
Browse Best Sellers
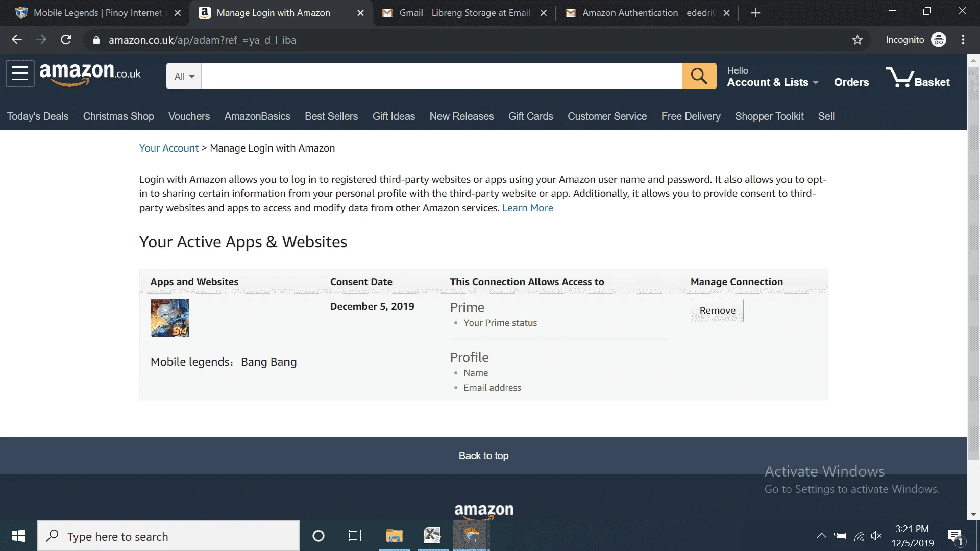click(x=331, y=116)
